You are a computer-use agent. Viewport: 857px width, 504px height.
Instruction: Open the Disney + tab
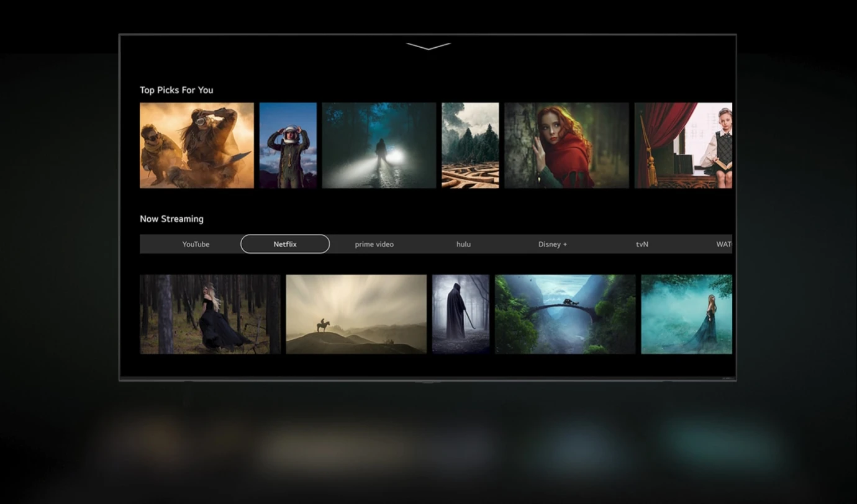[x=552, y=244]
